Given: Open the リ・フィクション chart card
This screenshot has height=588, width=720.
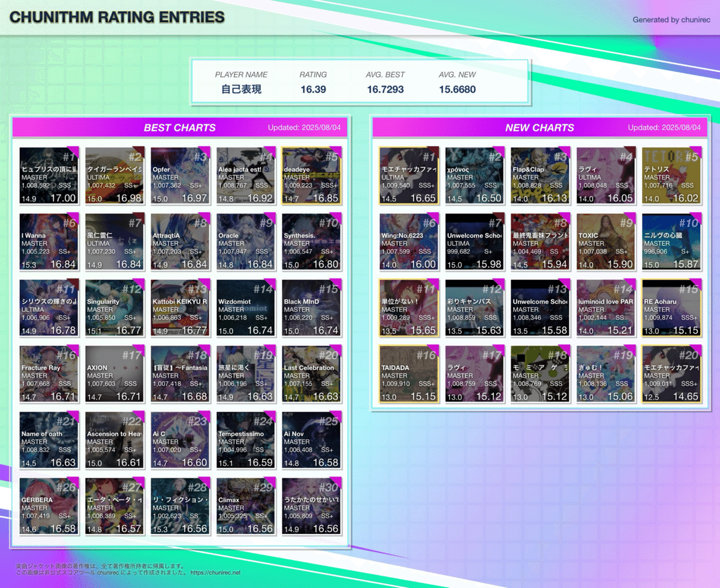Looking at the screenshot, I should (180, 506).
